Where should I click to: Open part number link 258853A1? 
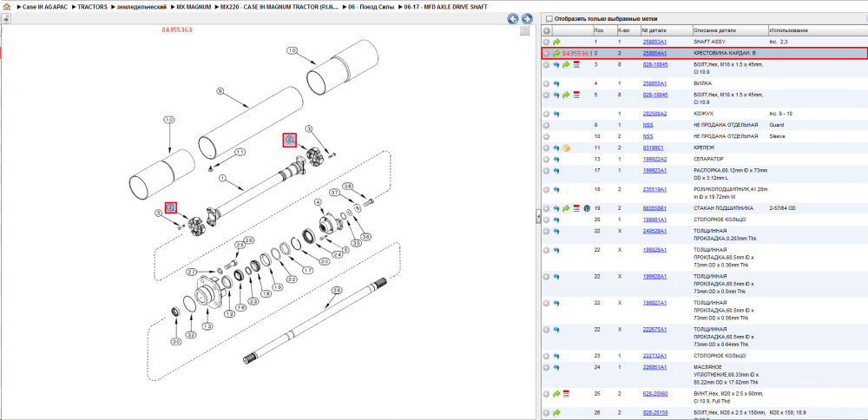(x=654, y=42)
